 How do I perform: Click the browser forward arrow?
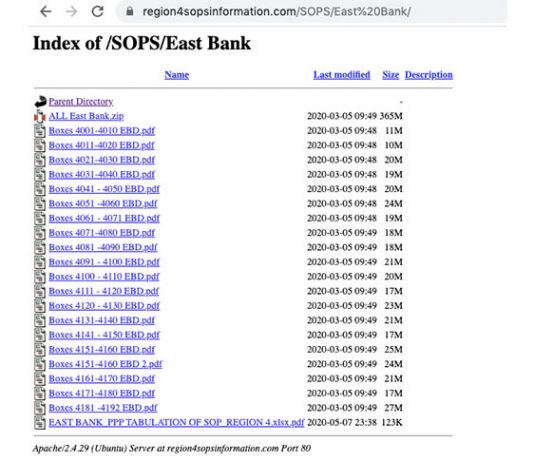(72, 12)
